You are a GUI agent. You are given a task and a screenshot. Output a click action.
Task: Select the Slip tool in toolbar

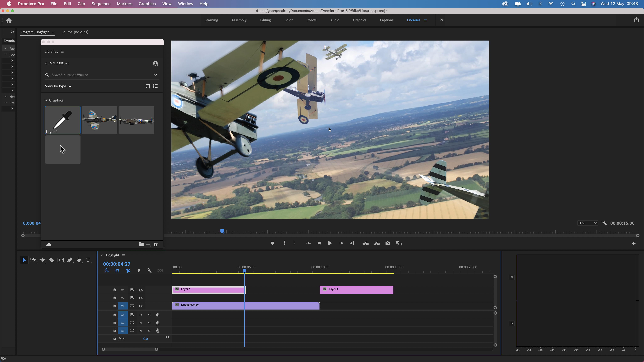click(x=61, y=260)
